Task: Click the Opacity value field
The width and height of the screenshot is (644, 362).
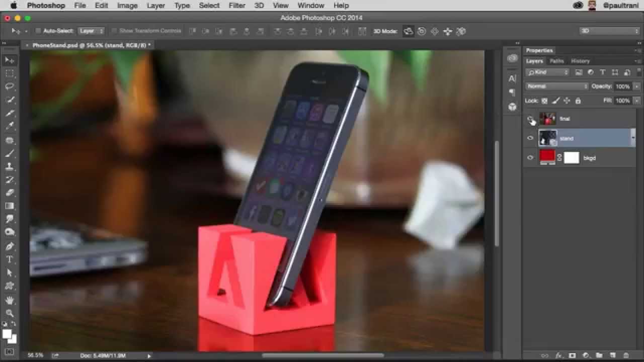Action: 622,86
